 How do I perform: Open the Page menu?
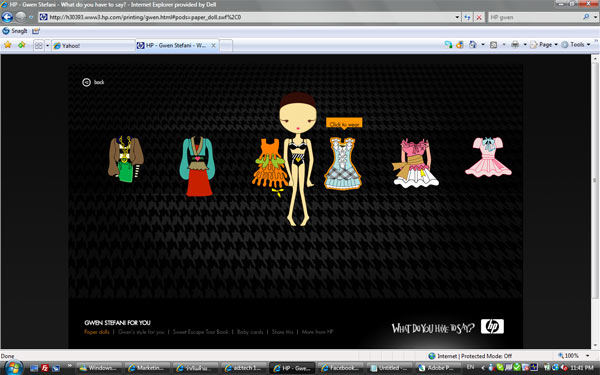pos(544,45)
